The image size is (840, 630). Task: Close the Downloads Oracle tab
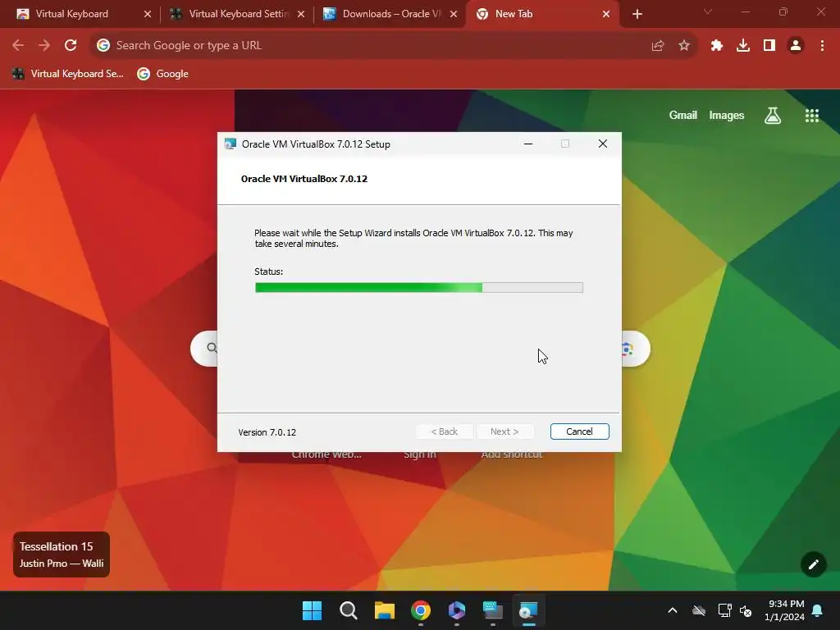453,14
